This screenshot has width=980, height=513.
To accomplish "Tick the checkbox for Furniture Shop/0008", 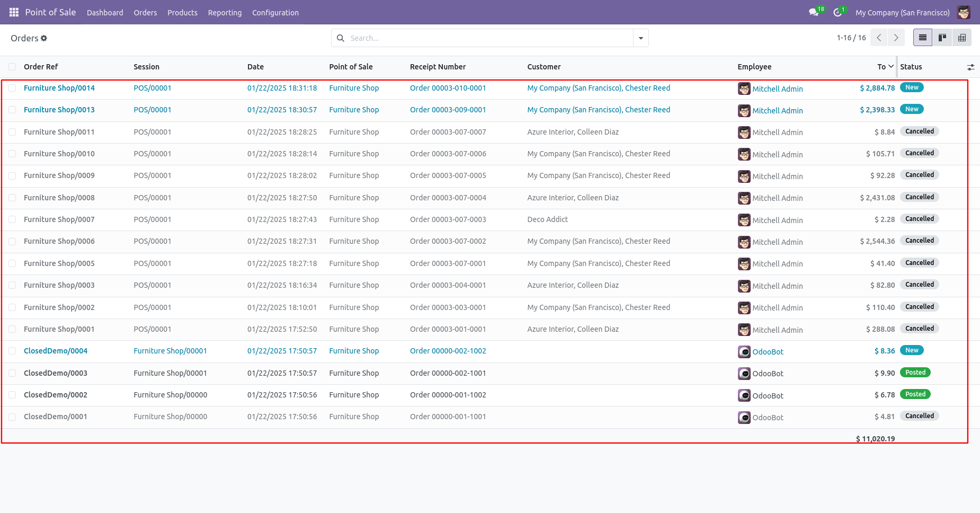I will [12, 198].
